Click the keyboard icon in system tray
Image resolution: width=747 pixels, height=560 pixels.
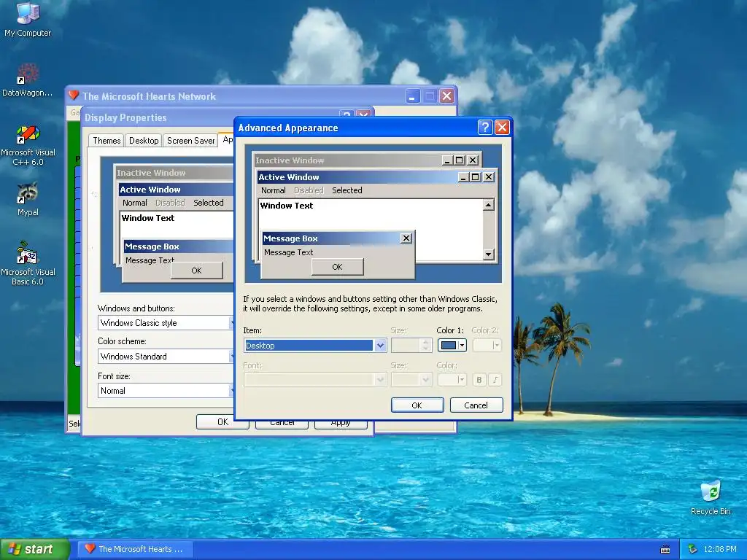[x=665, y=550]
